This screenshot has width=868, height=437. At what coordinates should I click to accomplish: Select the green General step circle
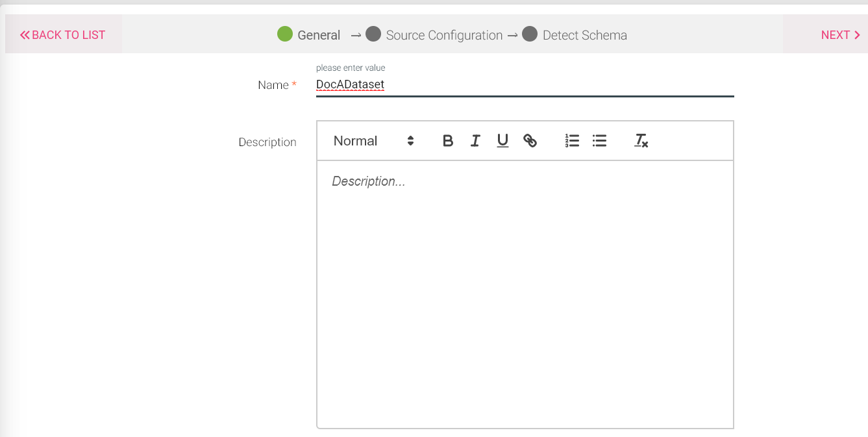285,34
